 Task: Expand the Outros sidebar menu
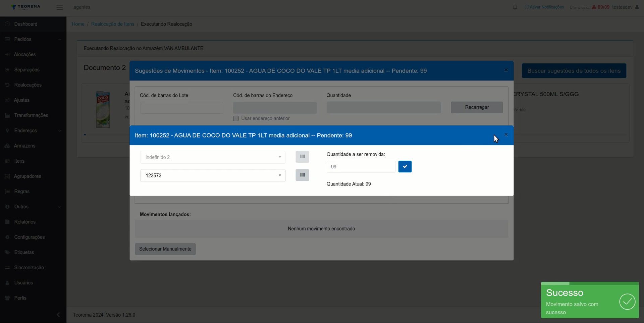tap(33, 207)
